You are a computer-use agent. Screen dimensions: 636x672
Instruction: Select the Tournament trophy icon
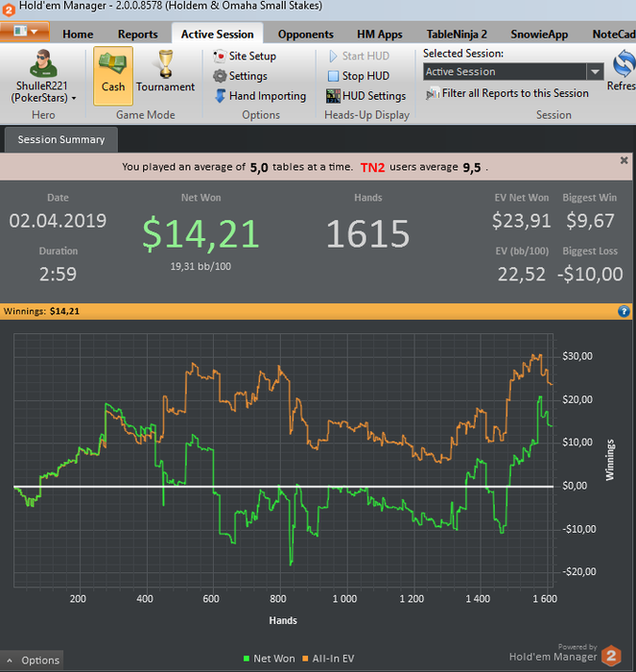click(165, 64)
